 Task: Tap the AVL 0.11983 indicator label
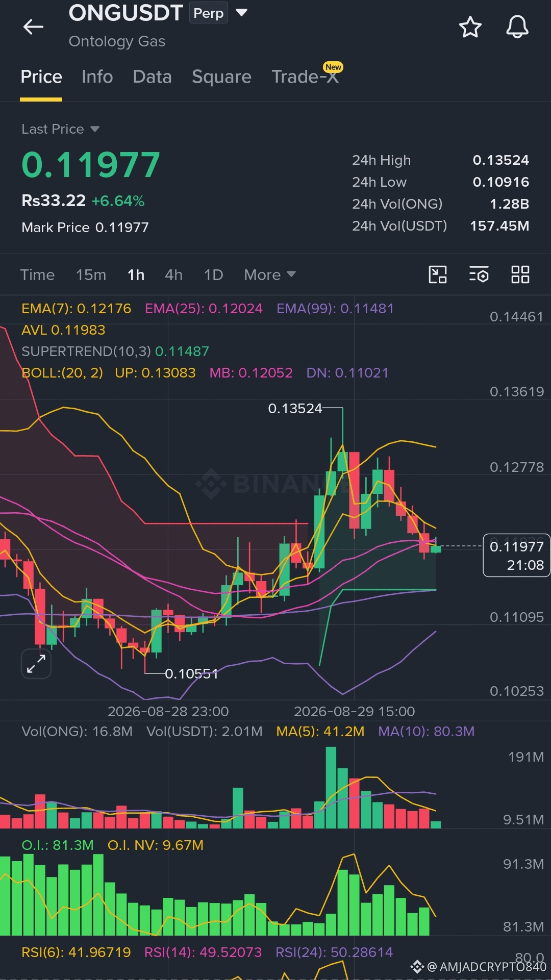tap(63, 330)
